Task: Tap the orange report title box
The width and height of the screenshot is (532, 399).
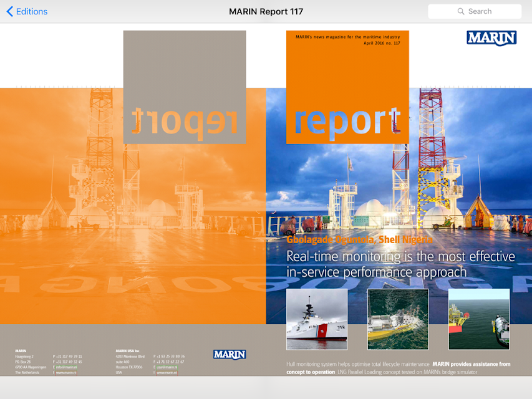Action: click(x=347, y=87)
